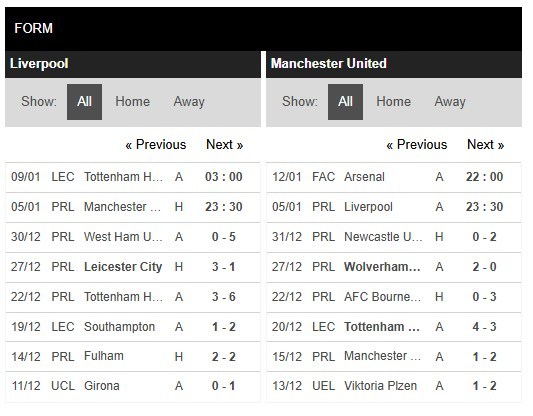Image resolution: width=533 pixels, height=416 pixels.
Task: Open Liverpool's 09/01 Tottenham LEC fixture
Action: [x=133, y=177]
